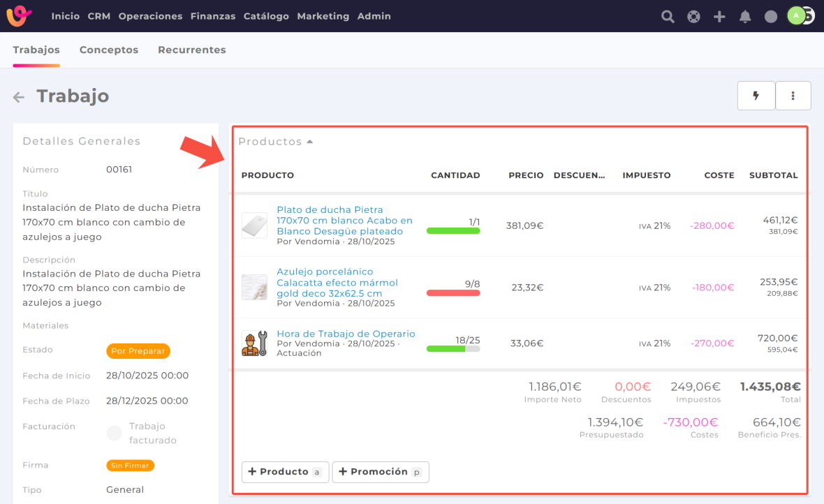The height and width of the screenshot is (504, 824).
Task: Open the Operaciones menu
Action: [150, 16]
